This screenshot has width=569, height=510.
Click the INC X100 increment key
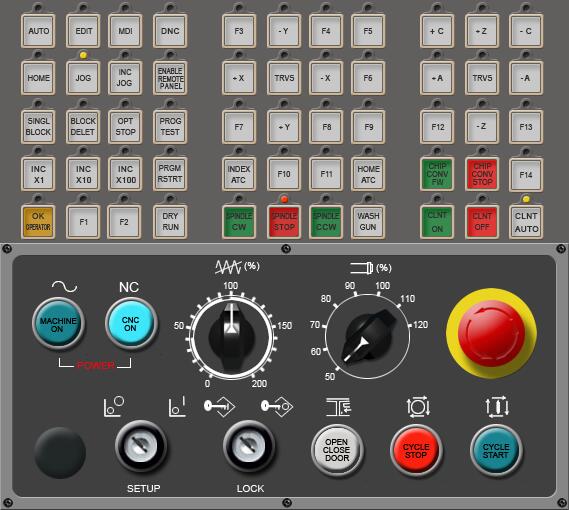[125, 174]
